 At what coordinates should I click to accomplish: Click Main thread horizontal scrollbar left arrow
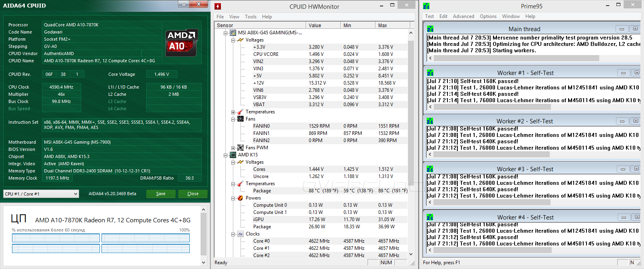430,58
